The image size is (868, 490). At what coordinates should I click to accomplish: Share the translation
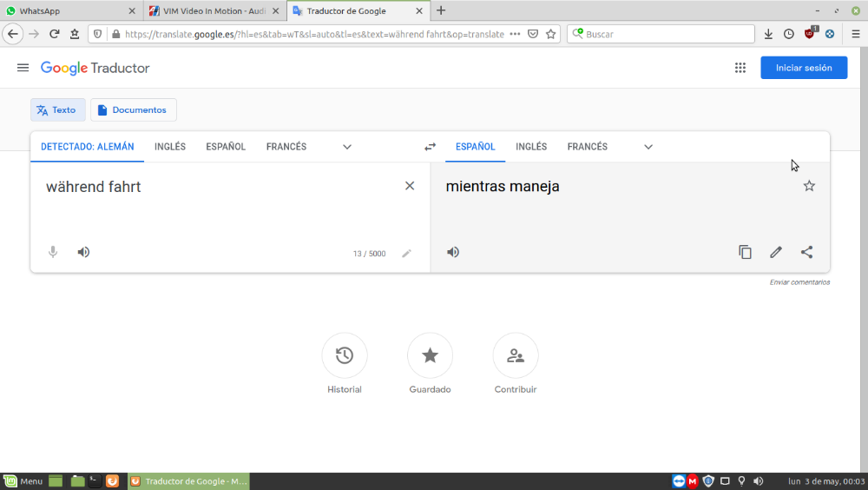tap(807, 252)
